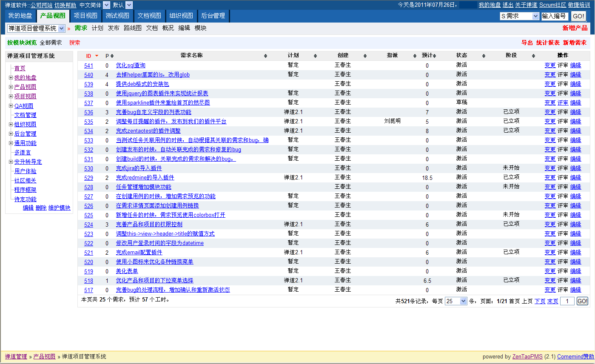The height and width of the screenshot is (364, 595).
Task: Click the sort icon for 创建 column
Action: [365, 56]
